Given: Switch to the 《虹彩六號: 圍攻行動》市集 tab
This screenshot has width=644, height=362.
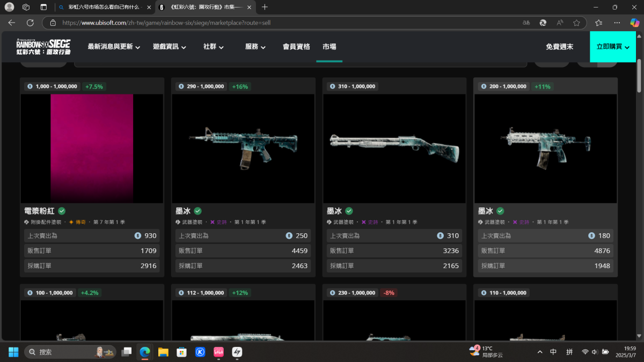Looking at the screenshot, I should point(205,7).
